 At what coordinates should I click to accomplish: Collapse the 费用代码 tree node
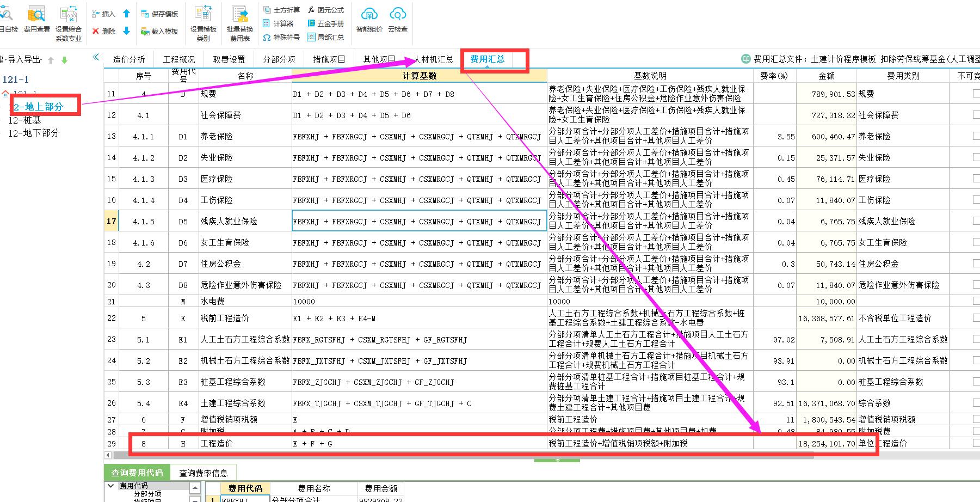tap(111, 486)
